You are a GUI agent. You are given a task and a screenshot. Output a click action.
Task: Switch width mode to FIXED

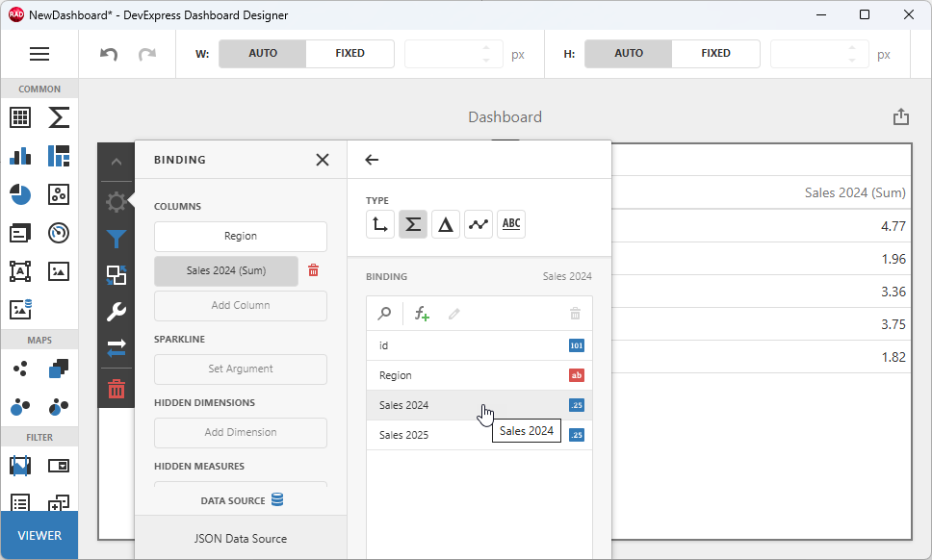[x=349, y=53]
